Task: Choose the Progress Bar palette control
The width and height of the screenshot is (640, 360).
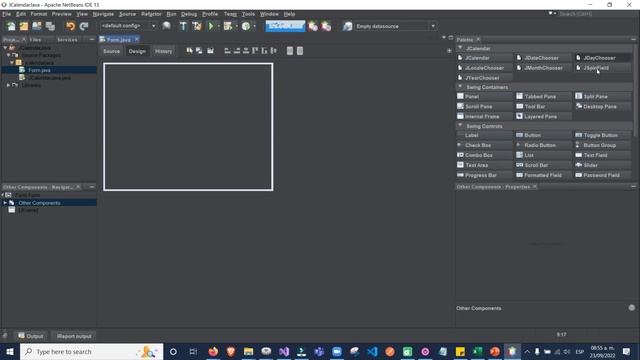Action: coord(484,175)
